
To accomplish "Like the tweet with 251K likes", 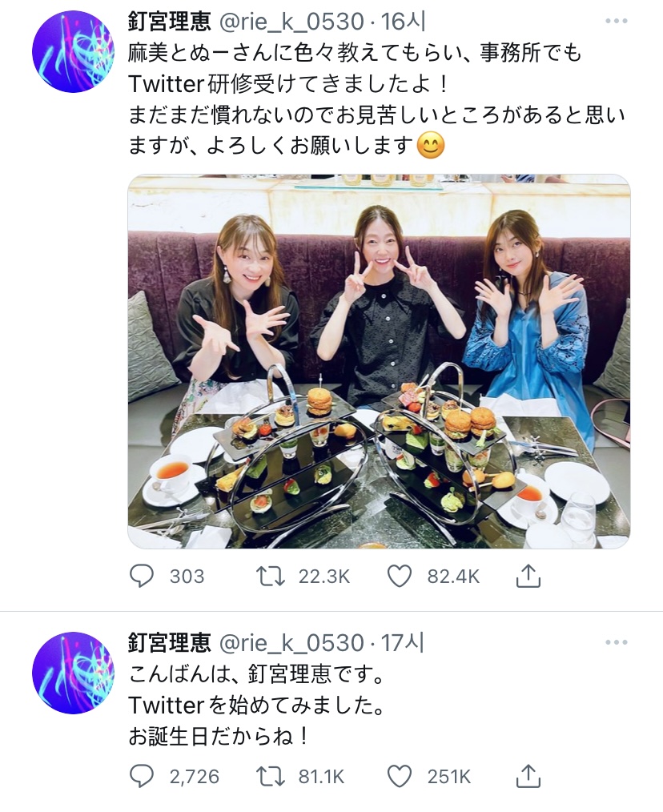I will 400,777.
